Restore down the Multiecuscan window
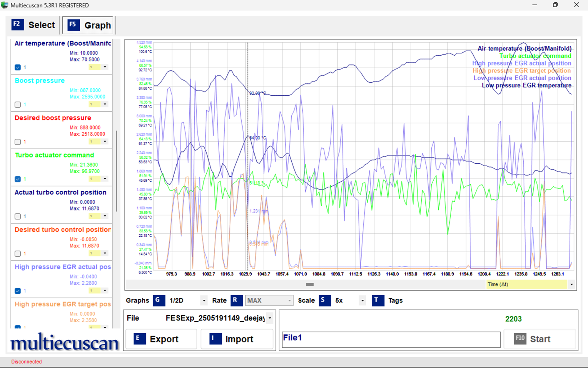The height and width of the screenshot is (368, 588). tap(555, 5)
